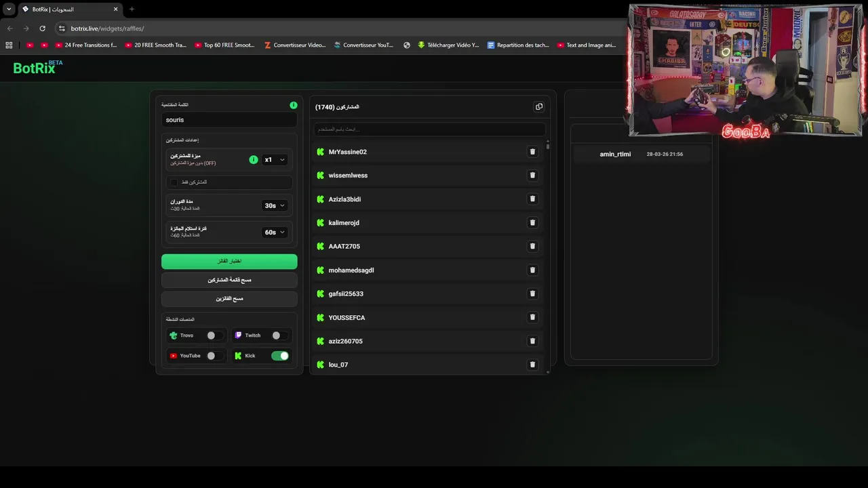Enable the Trovo platform toggle
This screenshot has width=868, height=488.
pos(215,335)
